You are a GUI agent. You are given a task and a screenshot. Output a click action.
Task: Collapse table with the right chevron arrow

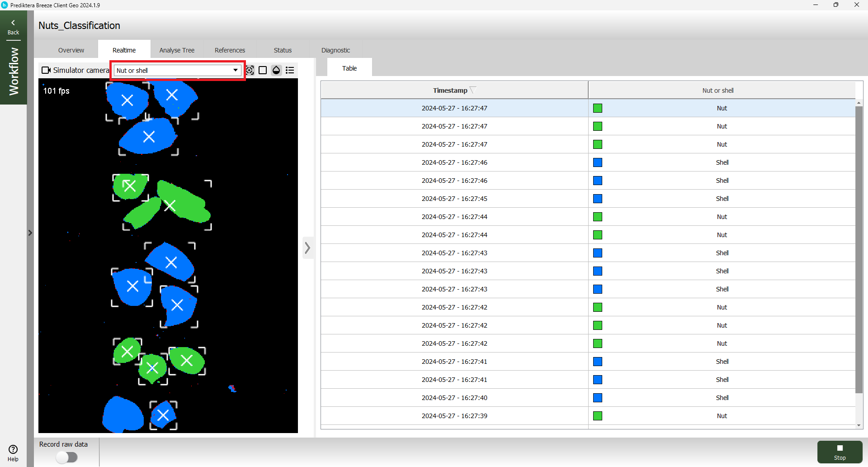[308, 248]
